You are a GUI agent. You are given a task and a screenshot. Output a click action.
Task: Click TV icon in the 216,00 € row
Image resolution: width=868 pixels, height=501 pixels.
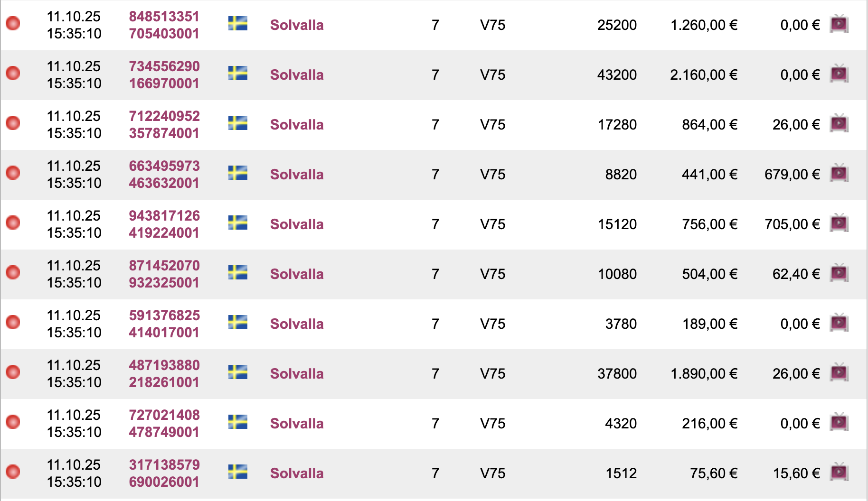(x=839, y=423)
